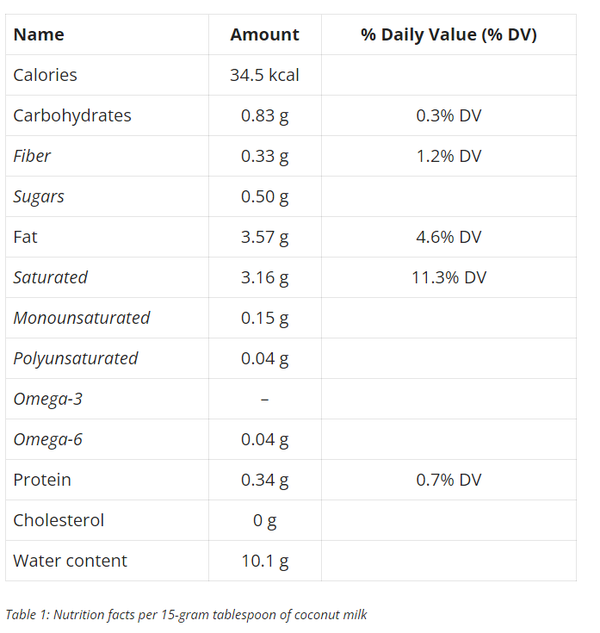
Task: Click the Omega-3 row label
Action: (48, 399)
